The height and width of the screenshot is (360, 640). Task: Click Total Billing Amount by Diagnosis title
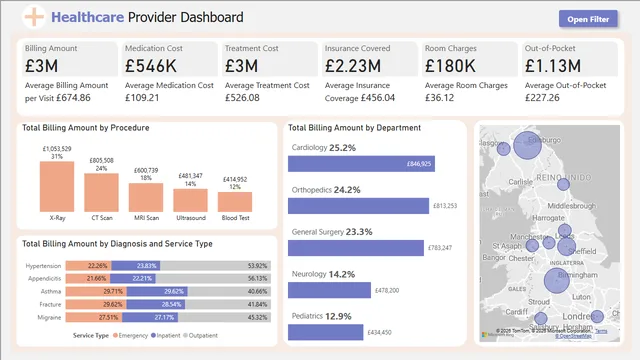tap(117, 244)
